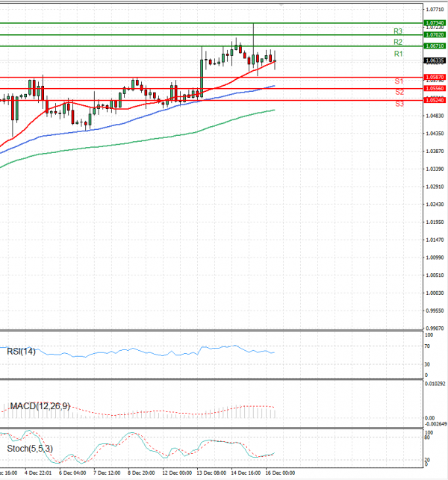Screen dimensions: 448x480
Task: Click the R1 resistance label
Action: click(398, 54)
